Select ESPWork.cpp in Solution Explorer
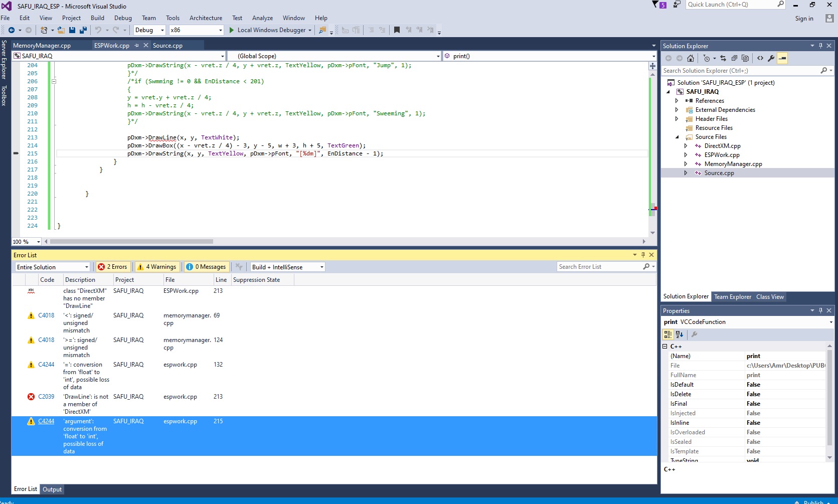This screenshot has height=504, width=838. (722, 155)
